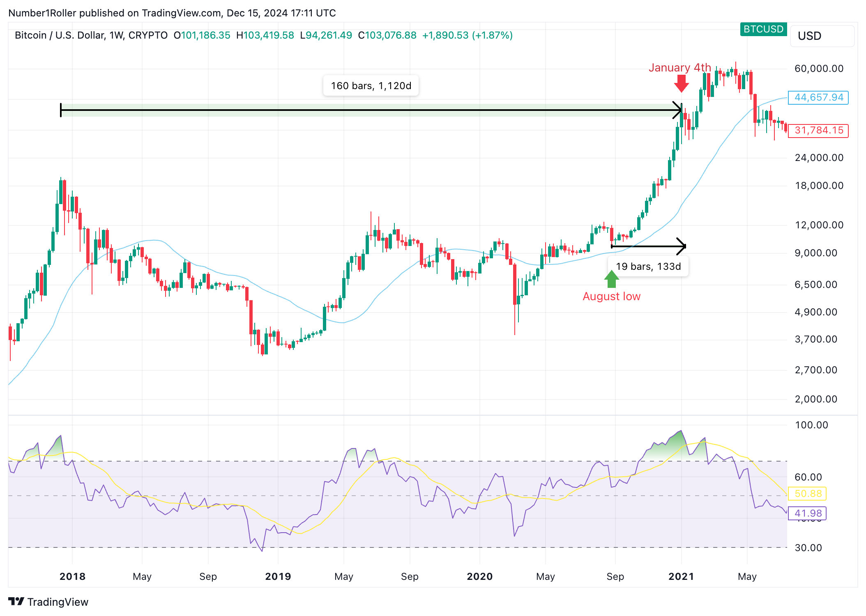The width and height of the screenshot is (866, 616).
Task: Click the 2021 time axis label
Action: pos(681,577)
